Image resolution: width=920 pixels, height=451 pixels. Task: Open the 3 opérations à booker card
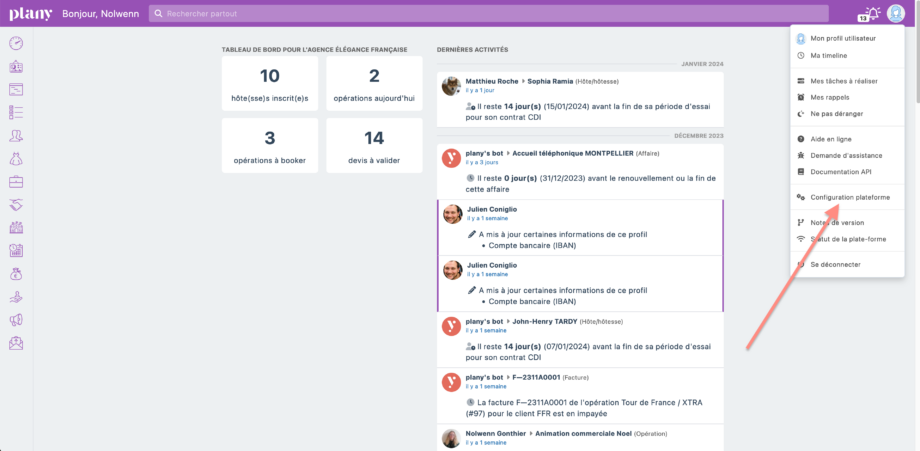[x=270, y=146]
